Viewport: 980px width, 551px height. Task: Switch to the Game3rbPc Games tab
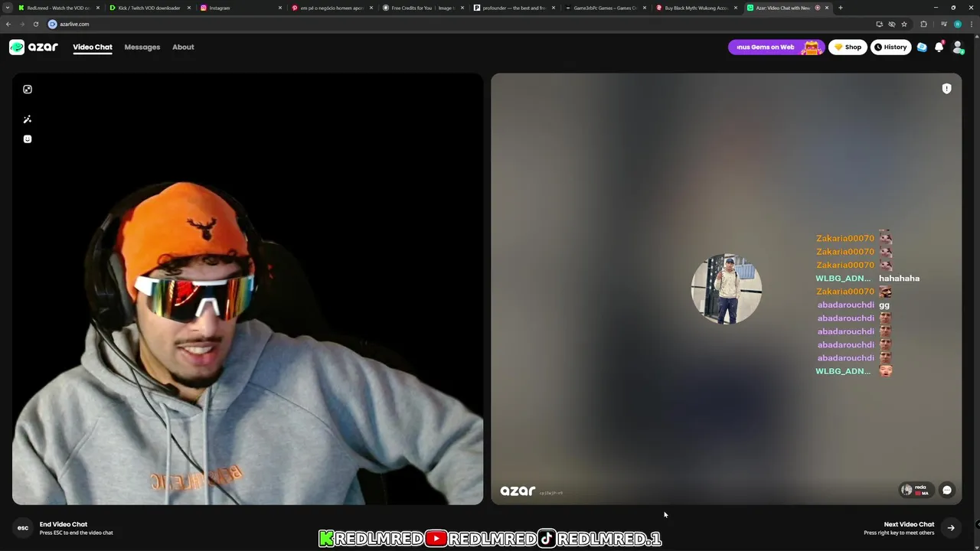[605, 8]
